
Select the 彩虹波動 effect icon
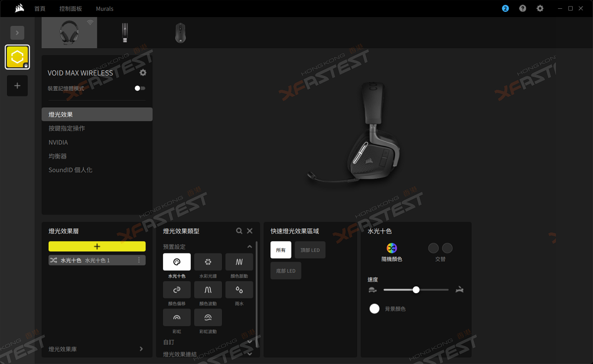(x=208, y=318)
